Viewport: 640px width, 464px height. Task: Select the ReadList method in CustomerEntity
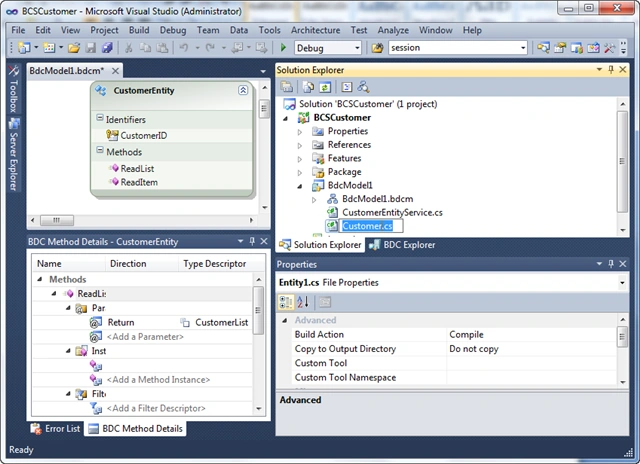click(137, 169)
